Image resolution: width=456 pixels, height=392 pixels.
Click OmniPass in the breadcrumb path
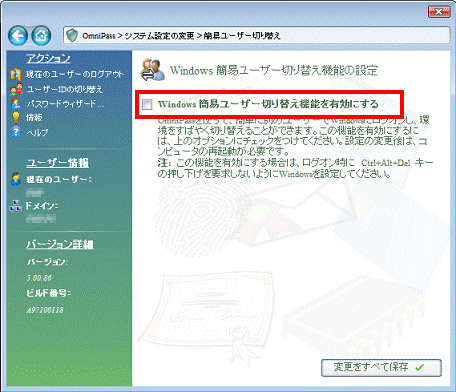[x=99, y=36]
